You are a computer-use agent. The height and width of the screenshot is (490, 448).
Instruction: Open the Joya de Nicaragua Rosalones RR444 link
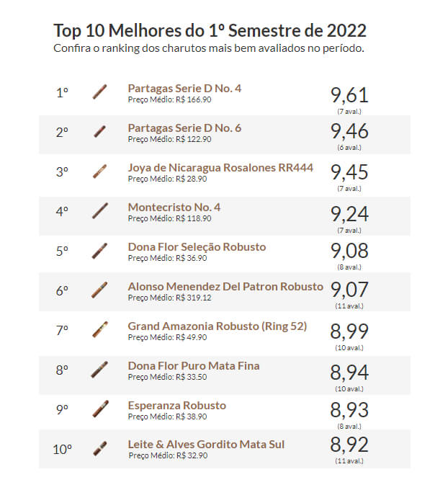click(x=220, y=168)
